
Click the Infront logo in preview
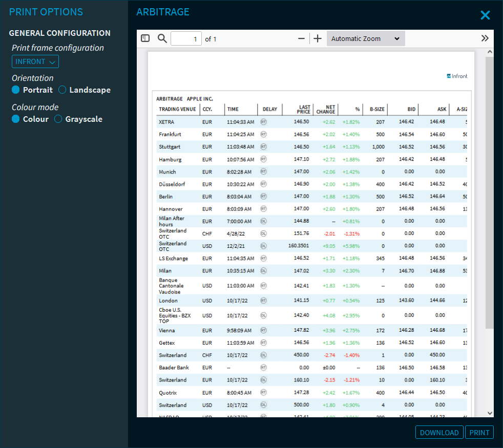[x=457, y=76]
